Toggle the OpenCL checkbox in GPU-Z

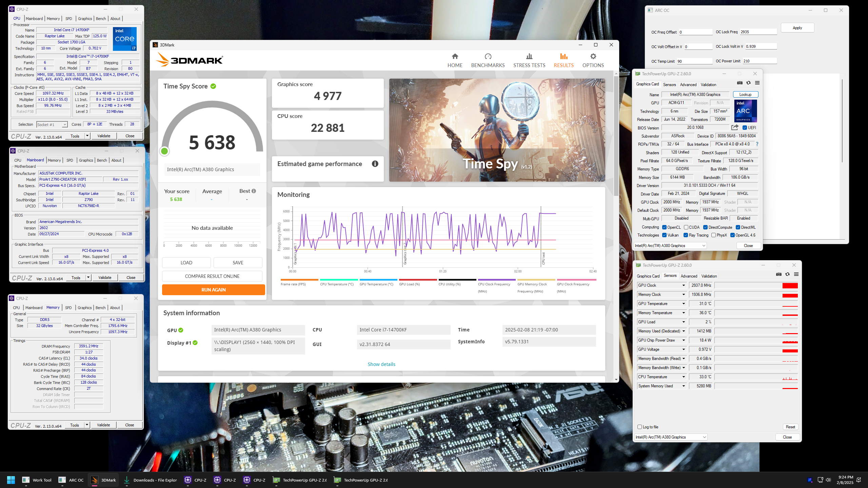point(664,227)
